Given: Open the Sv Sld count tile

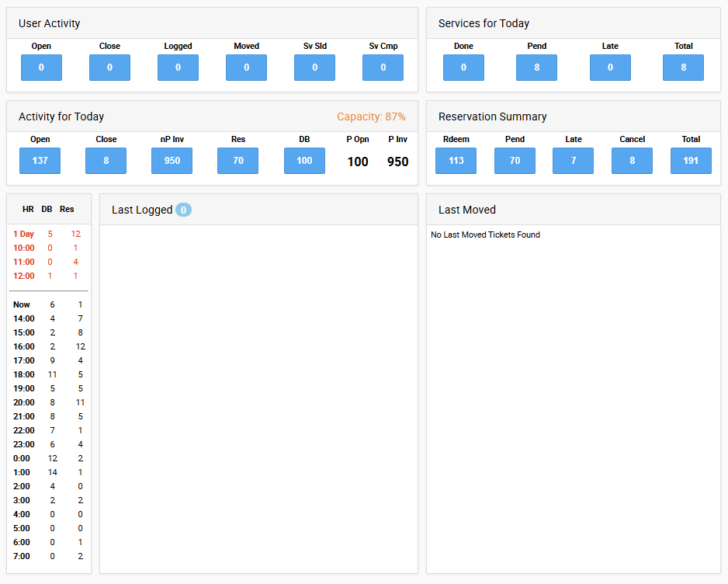Looking at the screenshot, I should click(x=314, y=68).
